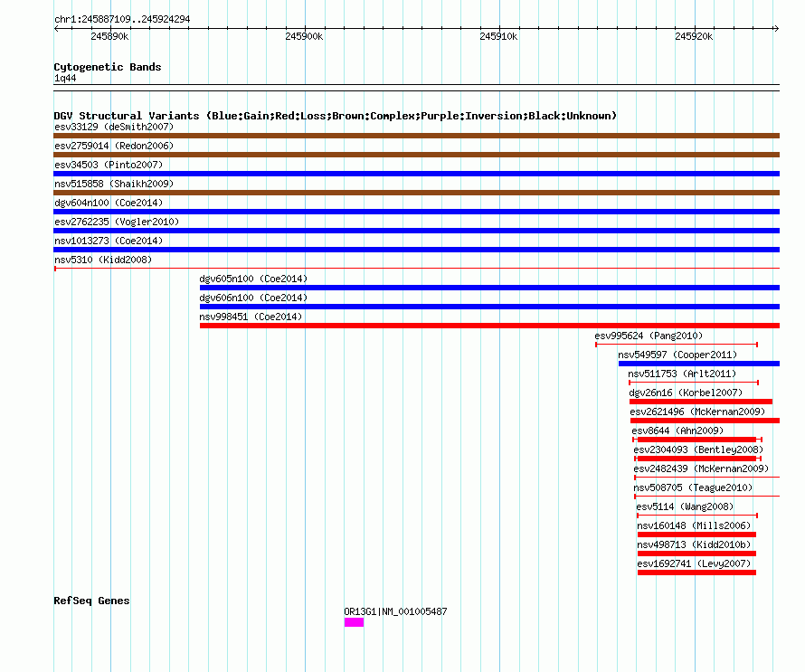The width and height of the screenshot is (805, 672).
Task: Select the magenta OR13G1 gene box
Action: coord(354,622)
